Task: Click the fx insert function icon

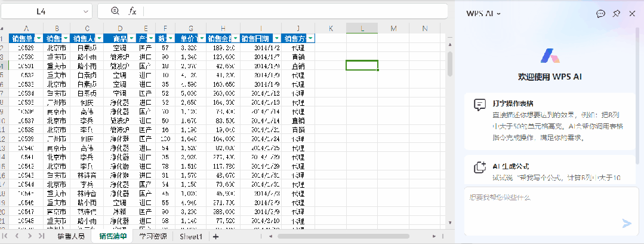Action: pyautogui.click(x=133, y=11)
